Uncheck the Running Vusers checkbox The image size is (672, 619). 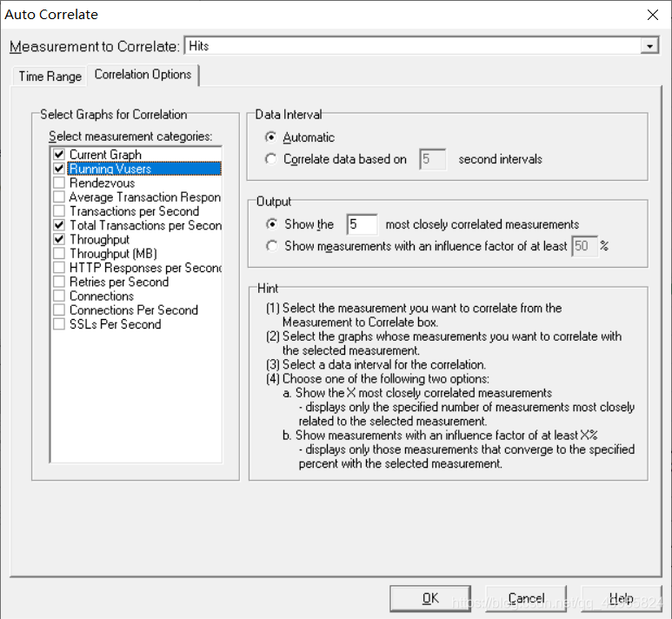click(59, 169)
